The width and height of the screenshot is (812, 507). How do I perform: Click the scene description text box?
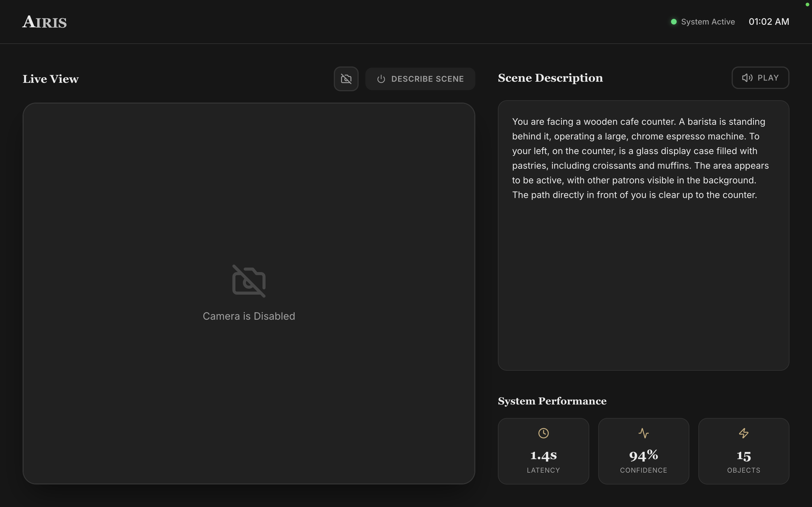click(643, 235)
